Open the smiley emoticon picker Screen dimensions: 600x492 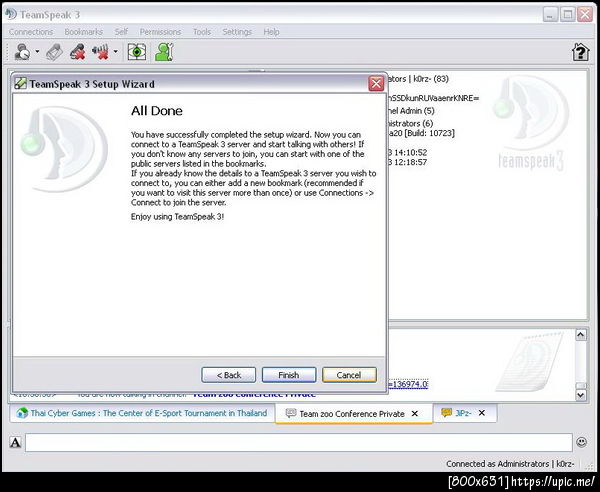(x=581, y=442)
